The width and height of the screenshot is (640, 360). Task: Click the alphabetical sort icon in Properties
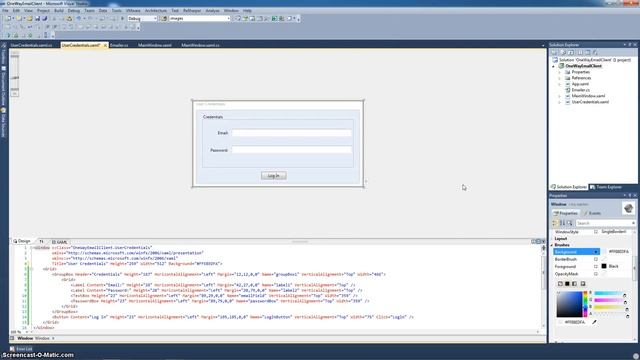562,223
